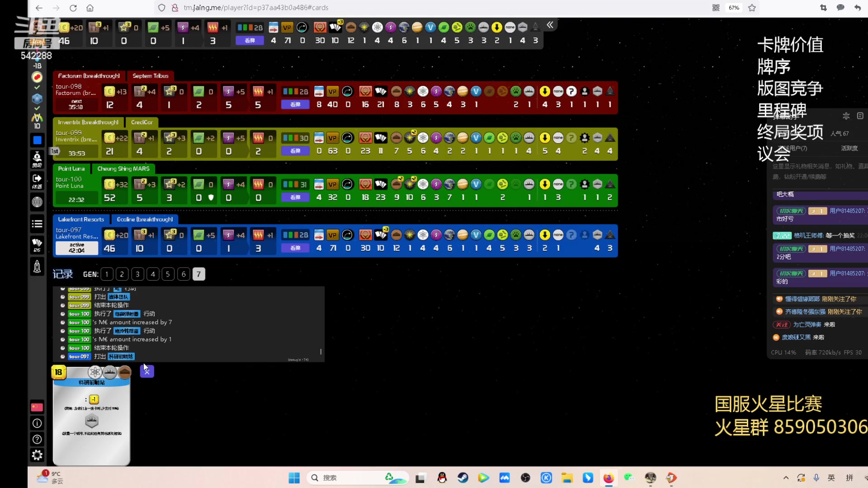Open the Windows Start menu
868x488 pixels.
tap(294, 478)
